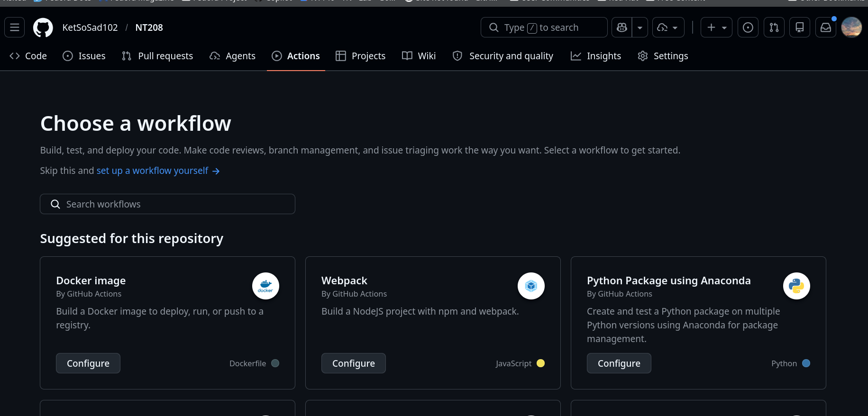This screenshot has height=416, width=868.
Task: Click the Webpack card title
Action: click(x=344, y=280)
